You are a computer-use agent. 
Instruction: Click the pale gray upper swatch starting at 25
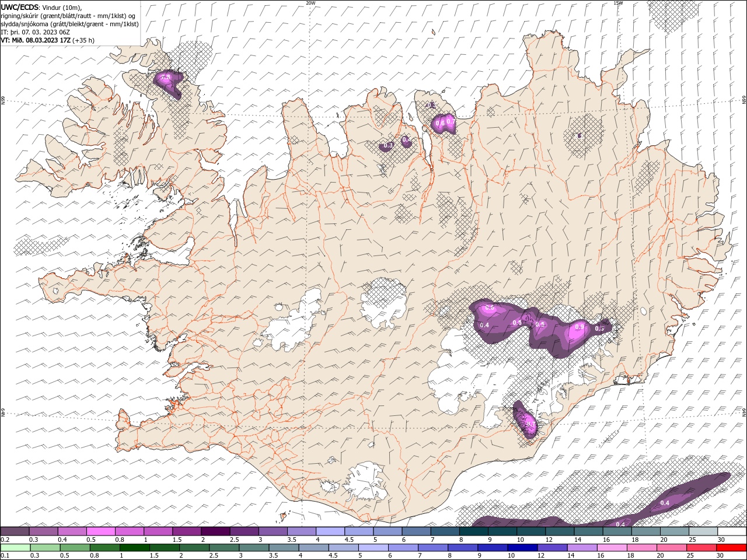click(703, 531)
